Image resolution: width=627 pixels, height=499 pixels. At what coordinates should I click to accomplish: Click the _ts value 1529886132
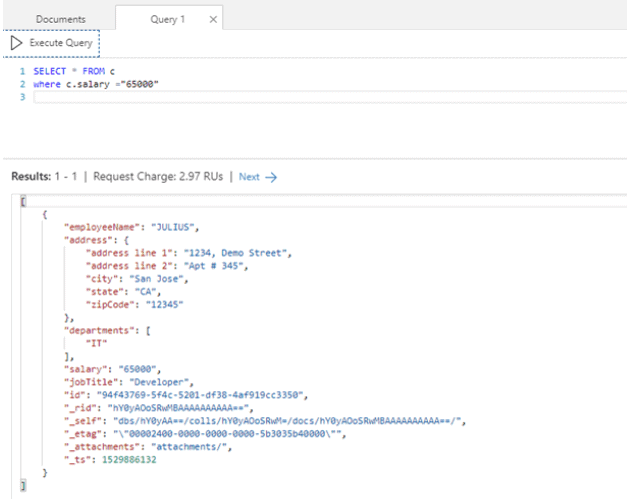click(129, 460)
